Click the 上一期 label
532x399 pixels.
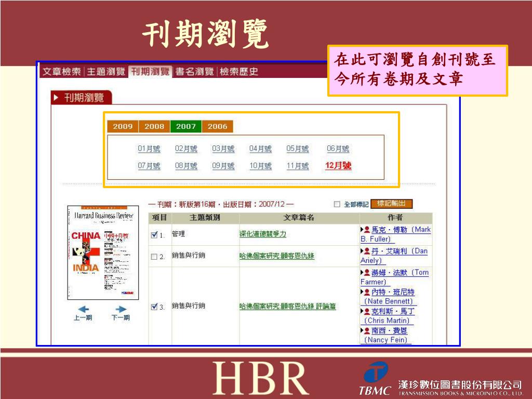click(x=83, y=317)
